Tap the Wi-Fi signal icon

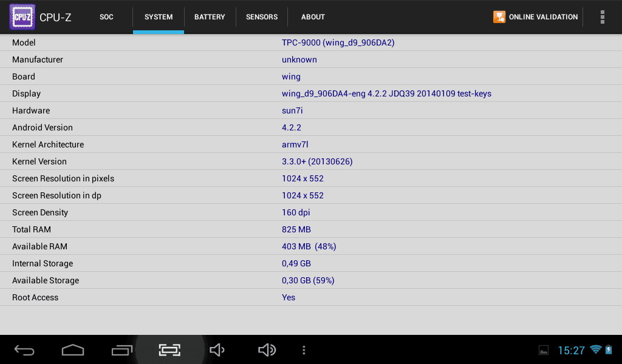(595, 349)
